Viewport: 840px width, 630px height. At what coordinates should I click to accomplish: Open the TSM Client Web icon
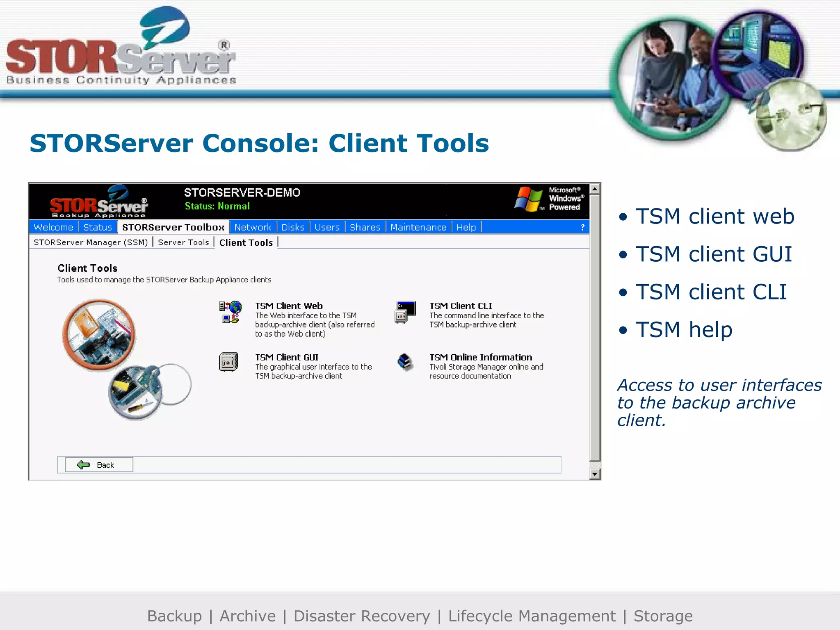coord(230,312)
